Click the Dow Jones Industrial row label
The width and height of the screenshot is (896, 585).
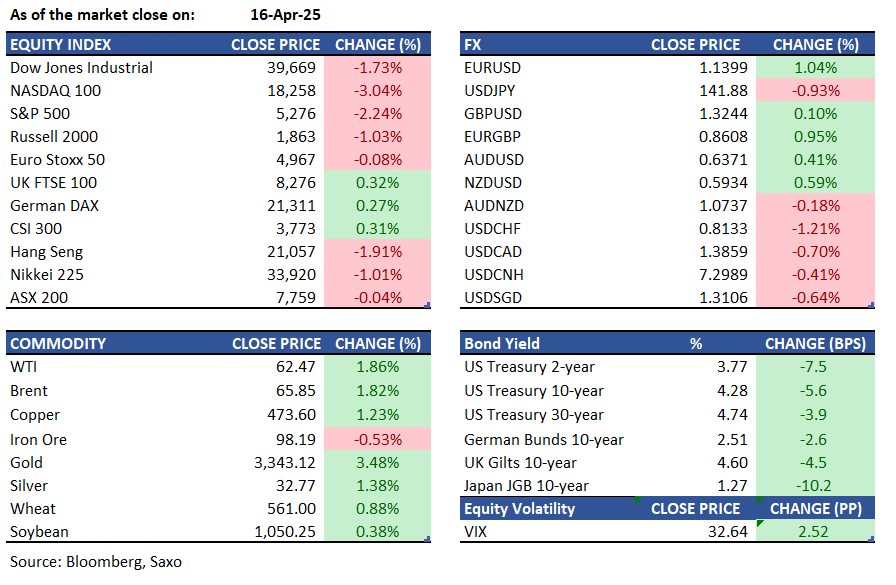coord(81,68)
